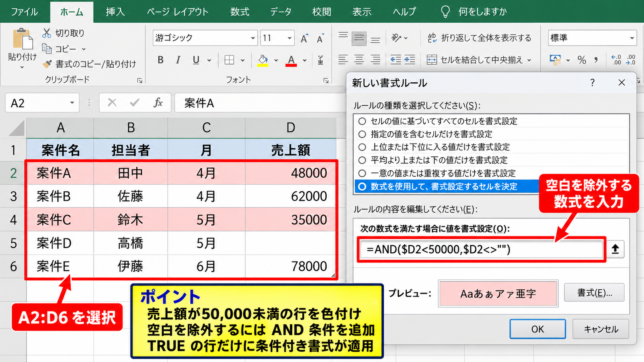
Task: Click the Merge and Center (セルを結合して中央揃え) icon
Action: tap(432, 60)
